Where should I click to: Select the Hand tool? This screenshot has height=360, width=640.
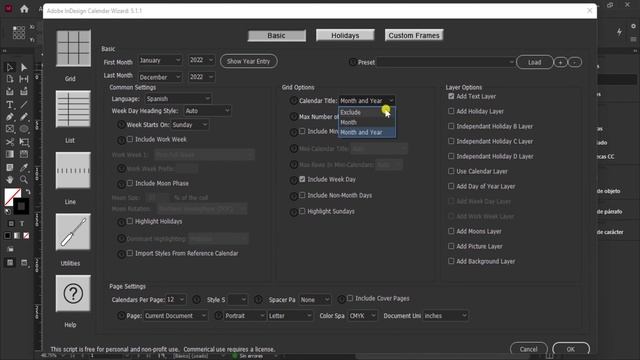[x=10, y=180]
